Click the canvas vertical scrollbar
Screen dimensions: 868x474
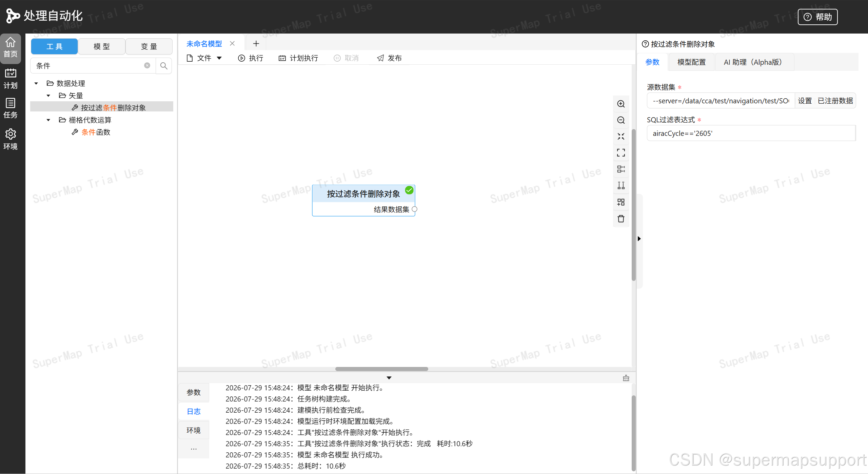click(633, 205)
